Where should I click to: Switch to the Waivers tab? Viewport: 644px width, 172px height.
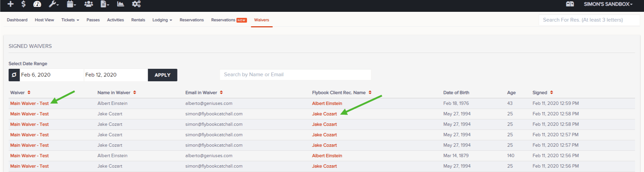(262, 20)
